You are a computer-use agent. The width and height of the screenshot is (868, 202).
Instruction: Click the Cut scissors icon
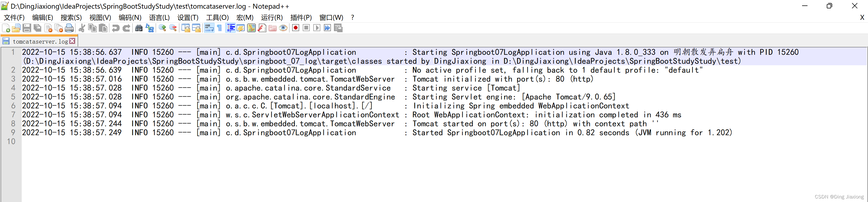tap(82, 28)
